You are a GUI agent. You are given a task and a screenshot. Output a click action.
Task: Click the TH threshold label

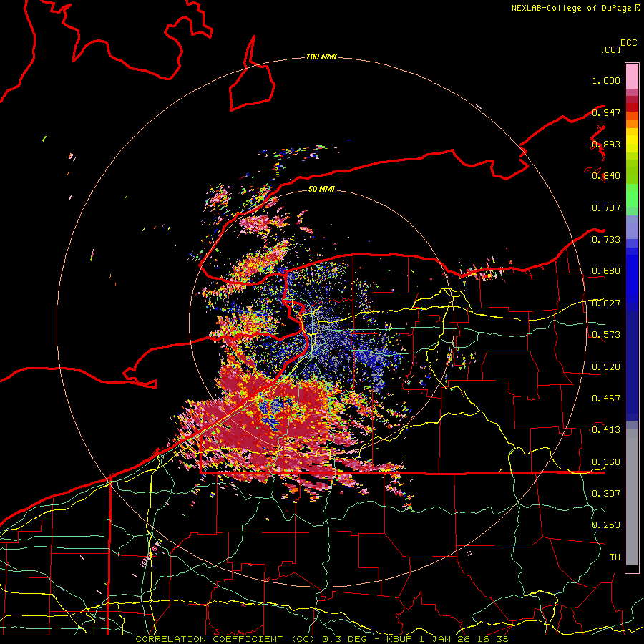[x=615, y=557]
